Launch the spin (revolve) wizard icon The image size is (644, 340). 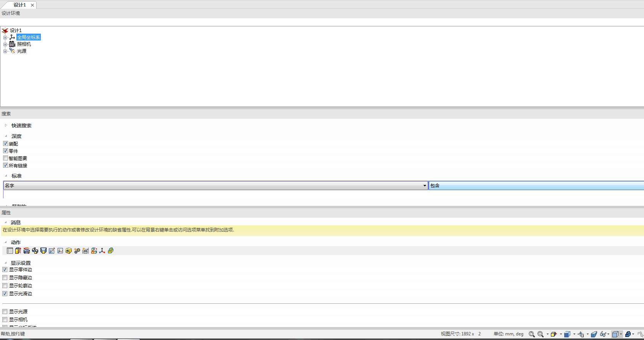[27, 251]
